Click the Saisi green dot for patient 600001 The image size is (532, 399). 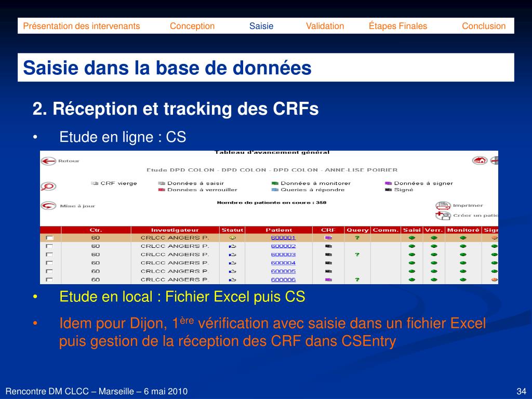tap(412, 238)
